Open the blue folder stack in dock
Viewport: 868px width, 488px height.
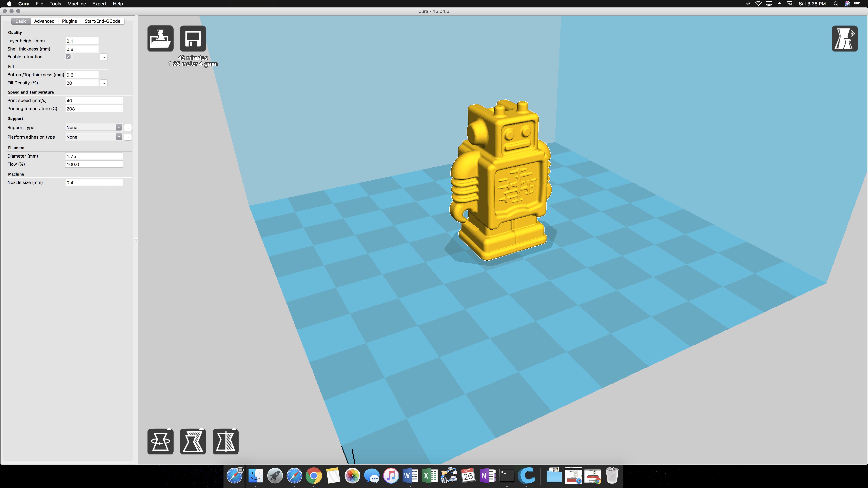554,475
